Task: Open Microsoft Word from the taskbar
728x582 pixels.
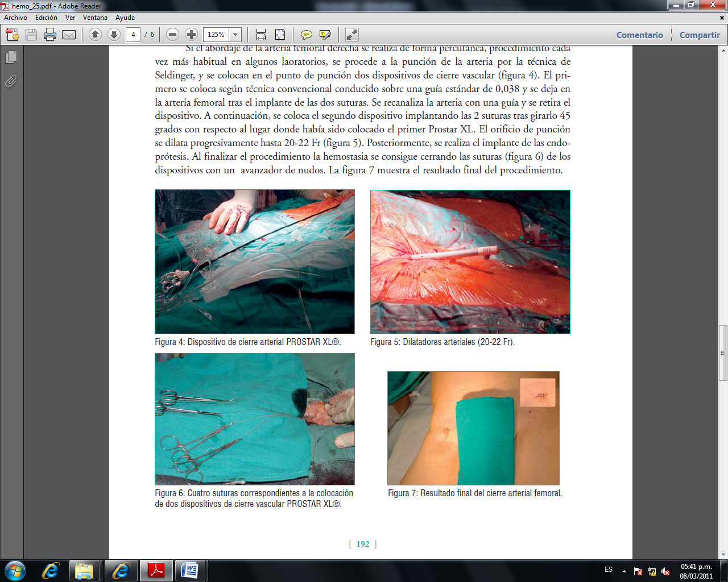Action: coord(190,571)
